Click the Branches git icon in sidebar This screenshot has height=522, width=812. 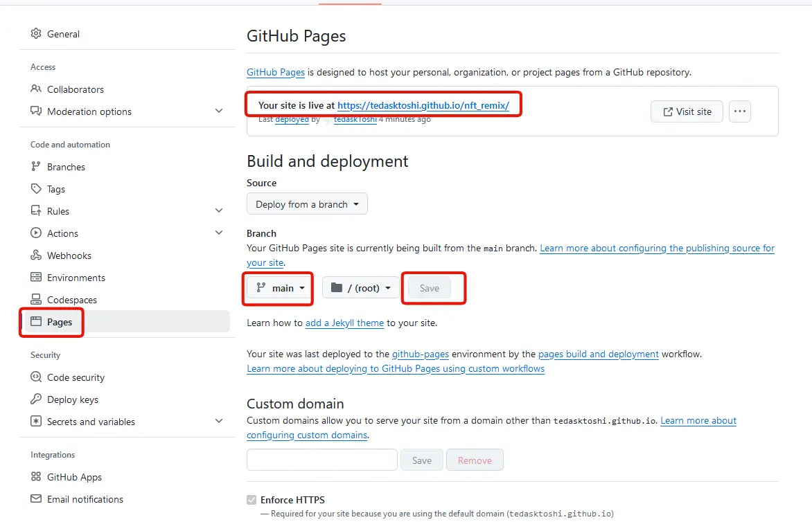pyautogui.click(x=36, y=167)
